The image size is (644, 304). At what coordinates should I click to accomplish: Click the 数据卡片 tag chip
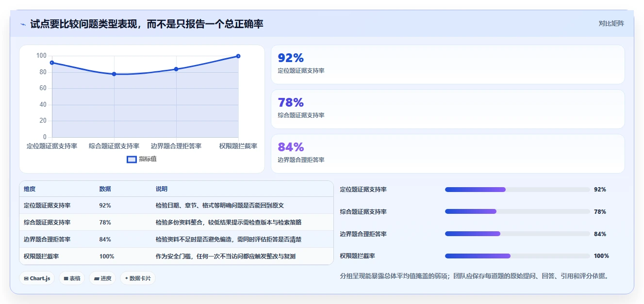[138, 278]
